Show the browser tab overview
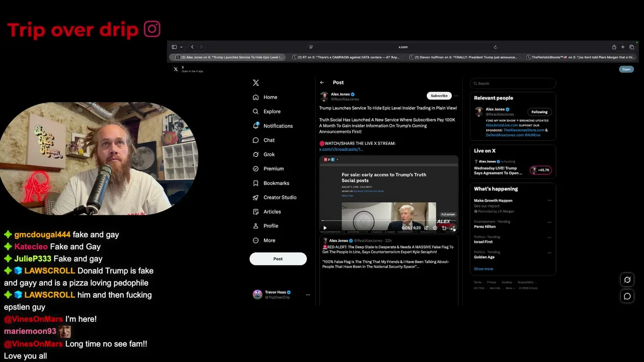The image size is (644, 362). click(631, 47)
